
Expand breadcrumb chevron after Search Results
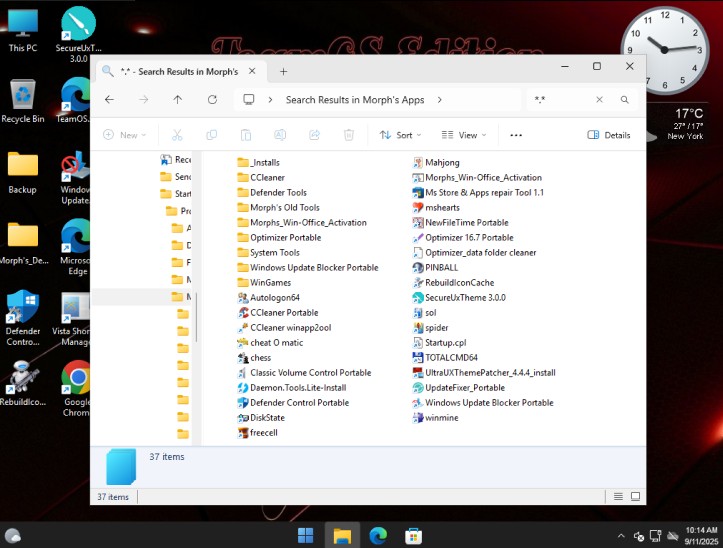pos(439,100)
